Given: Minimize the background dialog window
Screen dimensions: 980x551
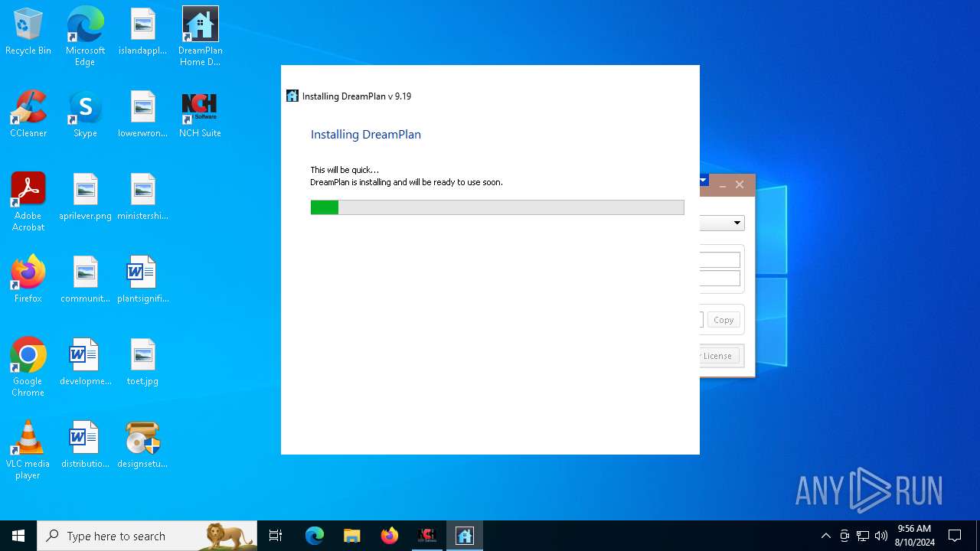Looking at the screenshot, I should click(x=722, y=184).
